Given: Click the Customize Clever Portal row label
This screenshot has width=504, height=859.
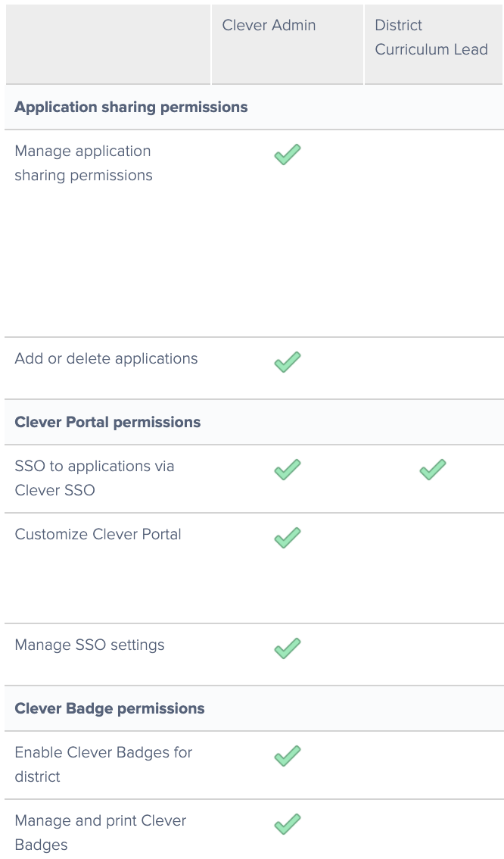Looking at the screenshot, I should [98, 534].
